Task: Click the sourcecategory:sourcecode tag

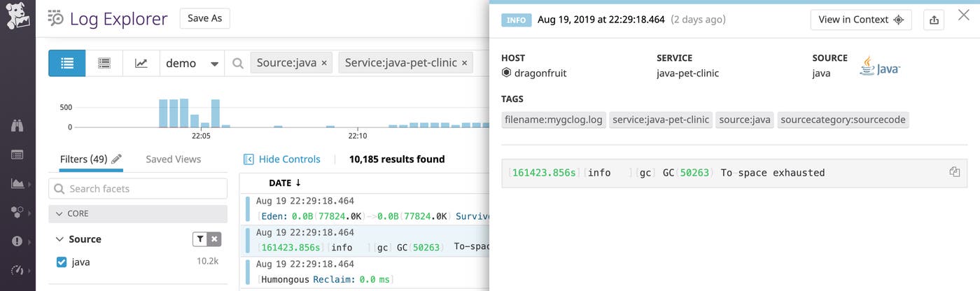Action: click(x=843, y=120)
